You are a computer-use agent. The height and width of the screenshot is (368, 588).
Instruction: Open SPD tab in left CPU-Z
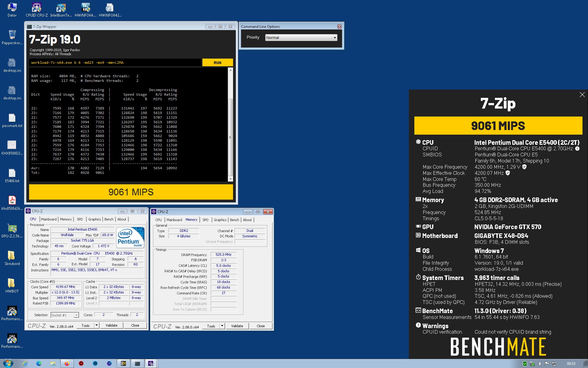(80, 219)
